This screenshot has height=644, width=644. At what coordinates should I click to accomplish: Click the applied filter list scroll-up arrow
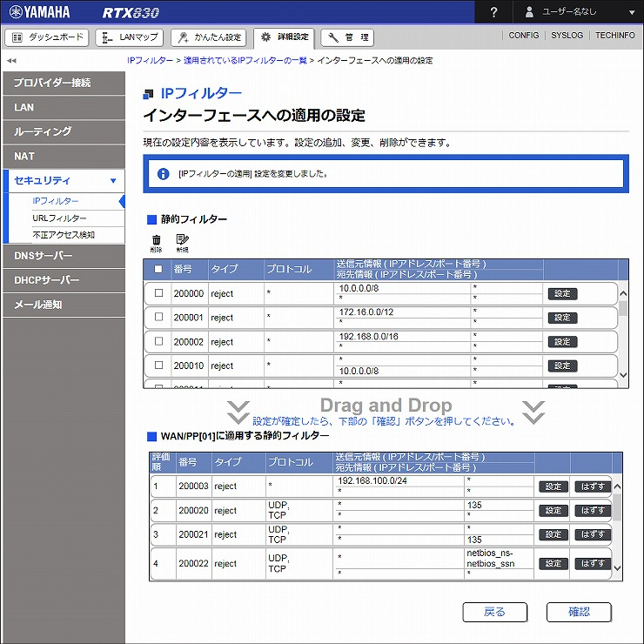(x=617, y=486)
